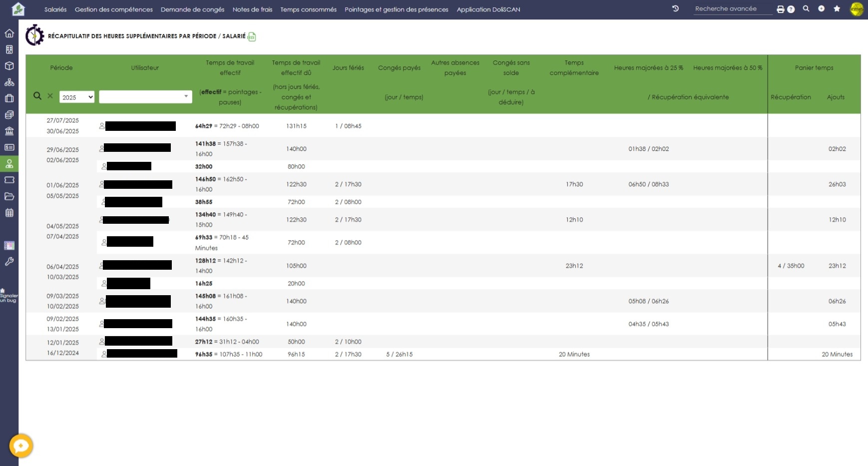Image resolution: width=868 pixels, height=466 pixels.
Task: Click the star bookmarks icon
Action: coord(837,9)
